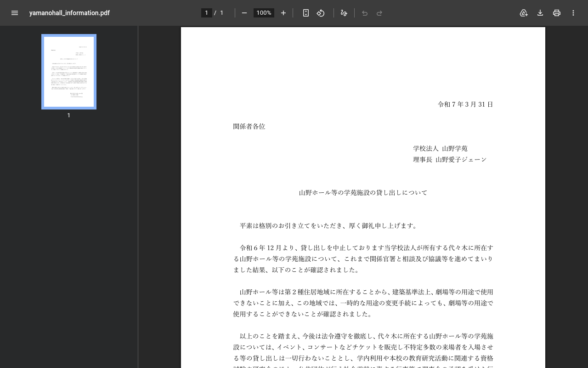
Task: Download the PDF file
Action: tap(540, 13)
